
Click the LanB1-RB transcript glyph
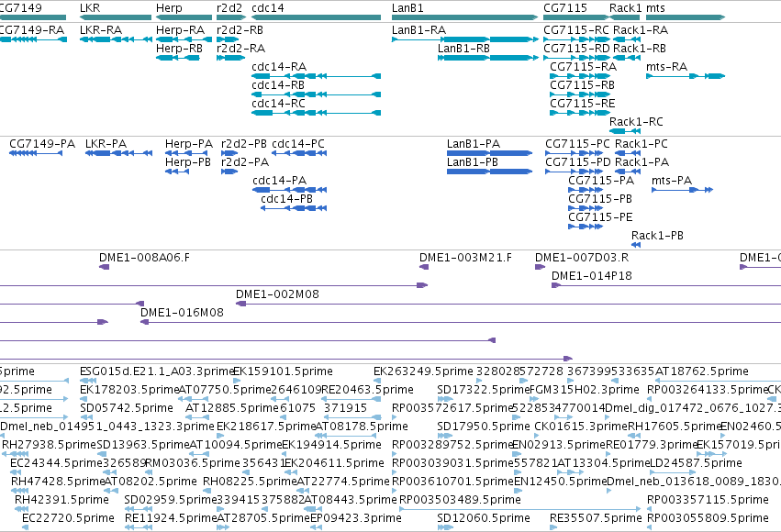click(x=488, y=58)
